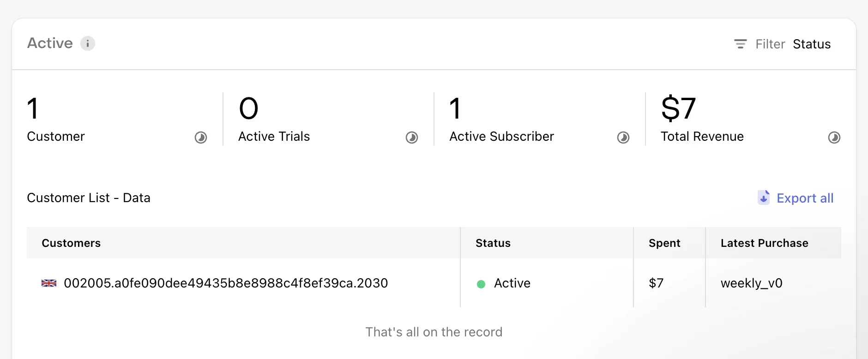
Task: Click the Active status text in row
Action: click(x=512, y=283)
